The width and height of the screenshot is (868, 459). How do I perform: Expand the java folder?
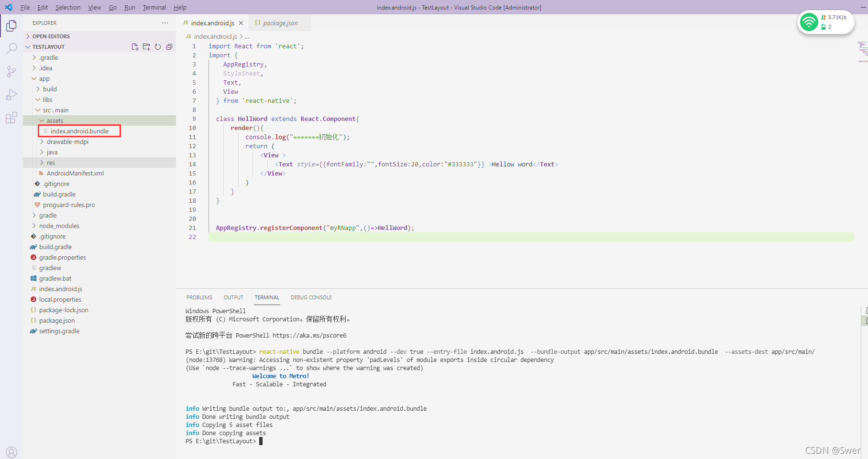pyautogui.click(x=99, y=152)
